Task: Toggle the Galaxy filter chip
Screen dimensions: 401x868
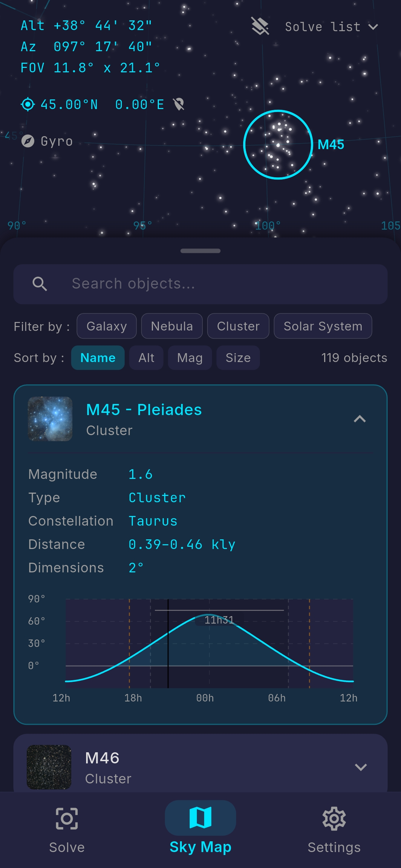Action: [107, 326]
